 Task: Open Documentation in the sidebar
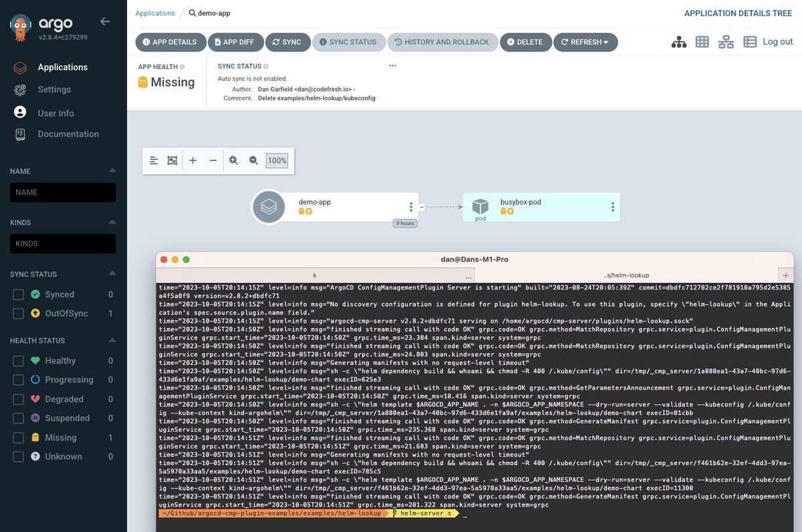click(x=68, y=134)
